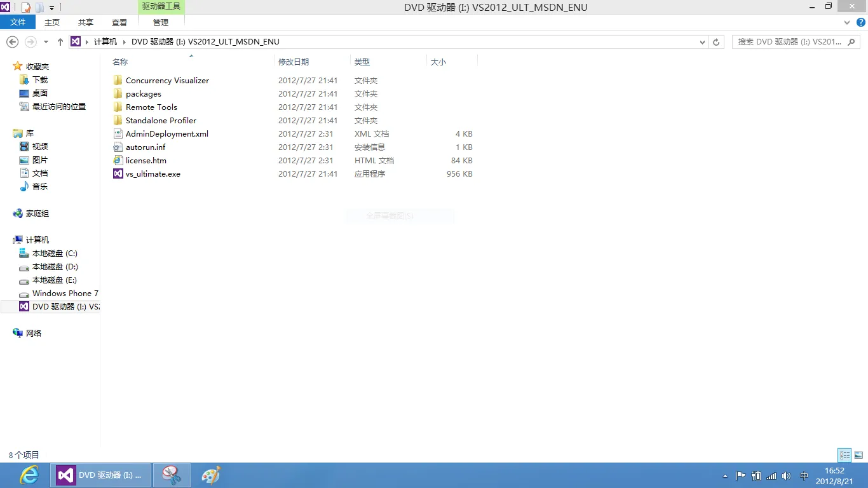Click the Concurrency Visualizer folder icon
Viewport: 868px width, 488px height.
pos(118,80)
